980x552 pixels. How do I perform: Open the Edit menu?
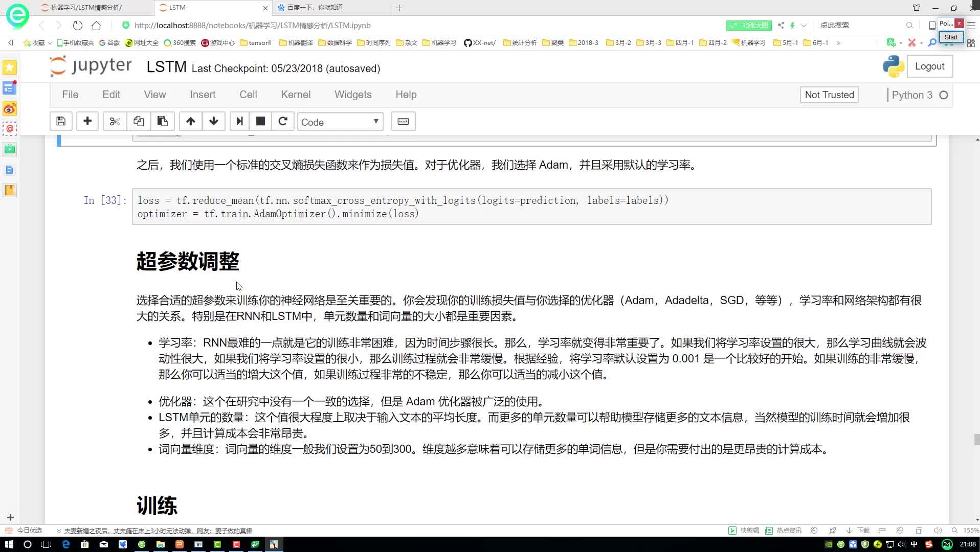[111, 95]
